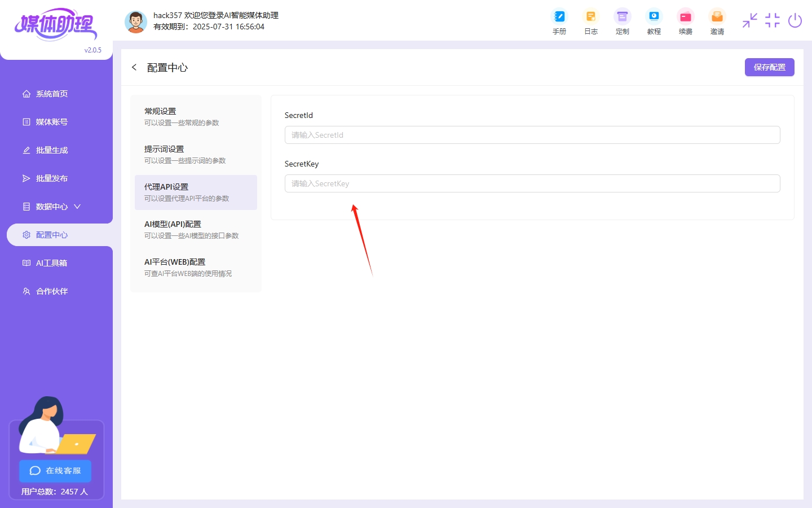The width and height of the screenshot is (812, 508).
Task: Expand the 数据中心 sidebar menu
Action: (51, 206)
